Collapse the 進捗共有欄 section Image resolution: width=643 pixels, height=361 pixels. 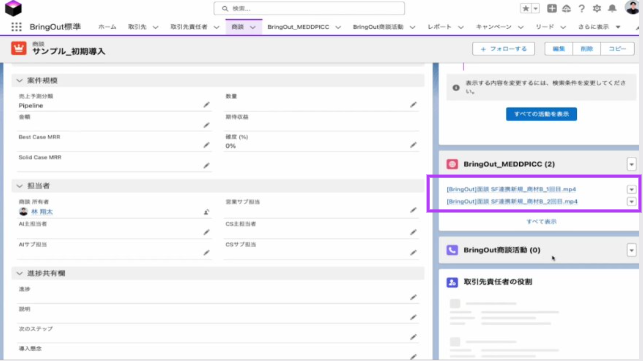point(19,273)
